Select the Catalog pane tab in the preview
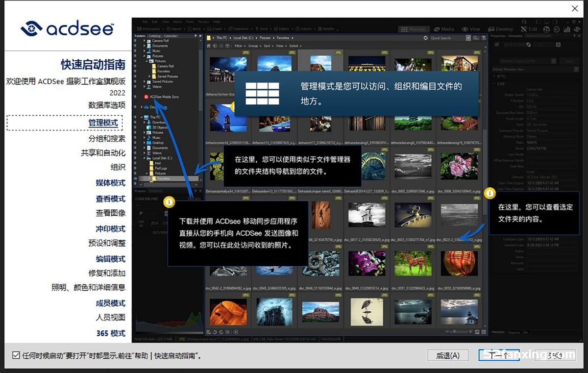Image resolution: width=588 pixels, height=373 pixels. [154, 36]
